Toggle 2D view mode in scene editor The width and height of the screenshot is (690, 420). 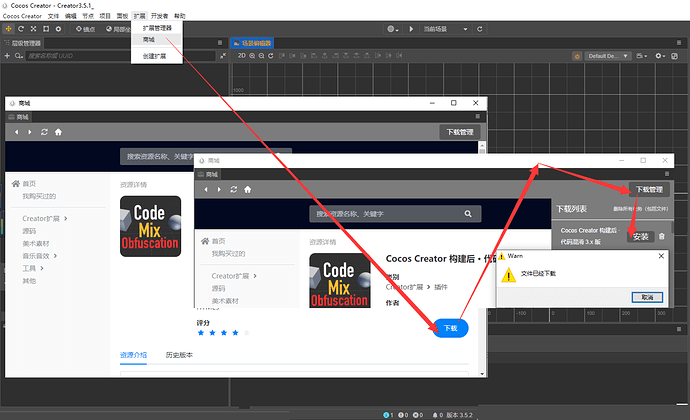pos(242,55)
